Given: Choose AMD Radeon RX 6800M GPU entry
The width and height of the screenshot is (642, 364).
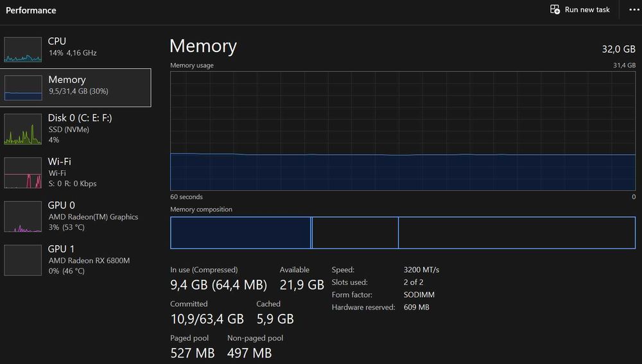Looking at the screenshot, I should 76,260.
